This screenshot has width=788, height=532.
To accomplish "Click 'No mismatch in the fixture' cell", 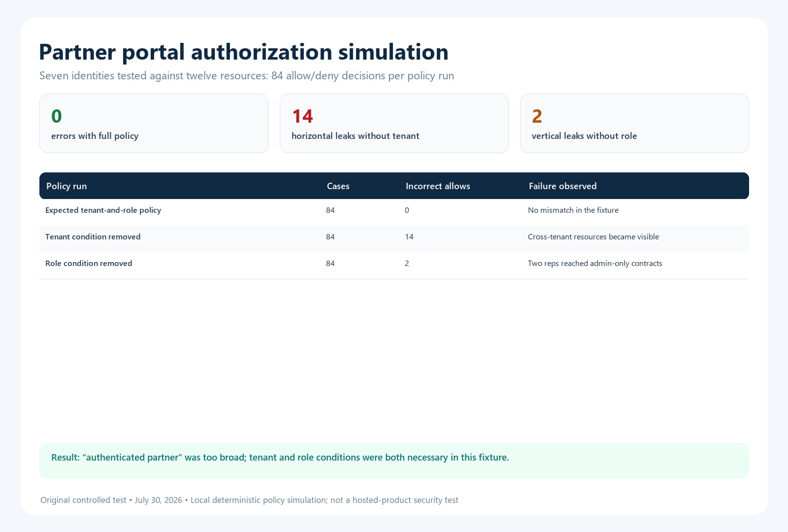I will pos(573,210).
